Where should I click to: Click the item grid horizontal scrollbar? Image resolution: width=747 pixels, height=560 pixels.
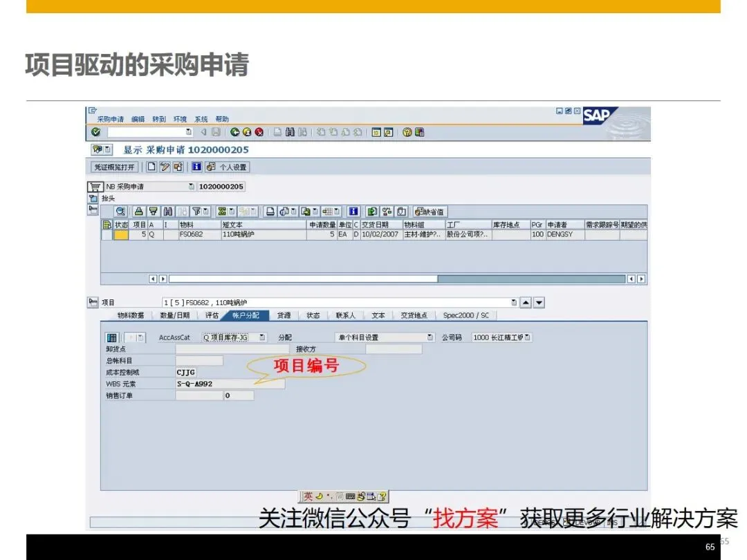click(x=397, y=279)
